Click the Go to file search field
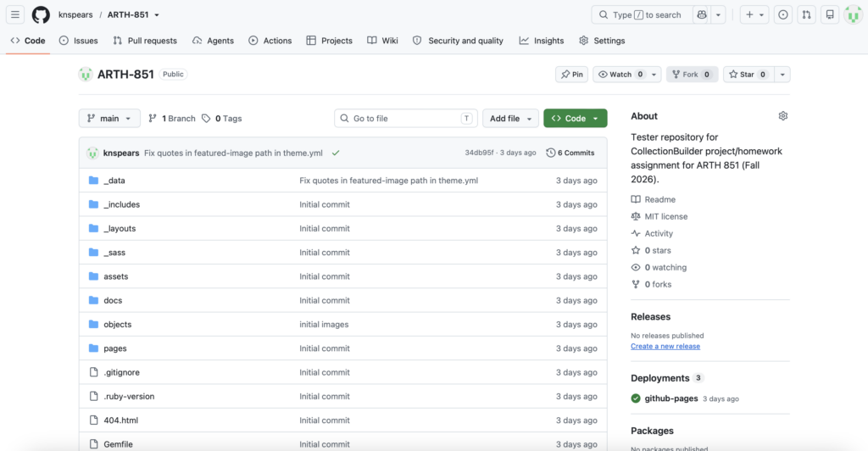 pos(406,119)
